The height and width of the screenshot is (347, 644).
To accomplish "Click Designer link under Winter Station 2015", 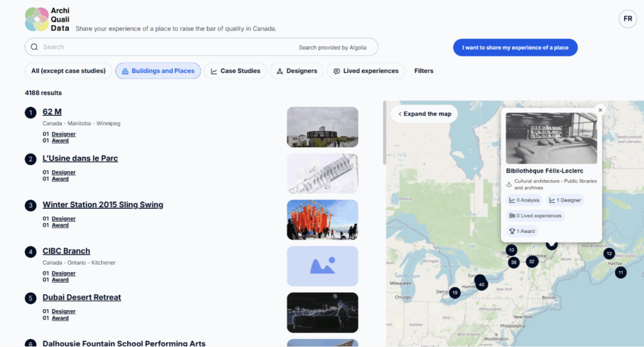I will pos(64,219).
